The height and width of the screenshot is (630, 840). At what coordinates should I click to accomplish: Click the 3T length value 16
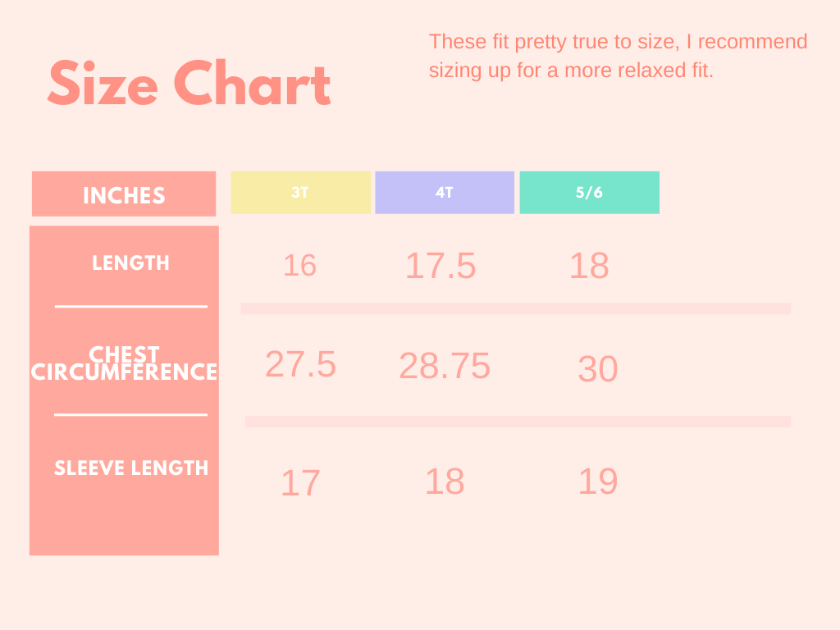[300, 265]
